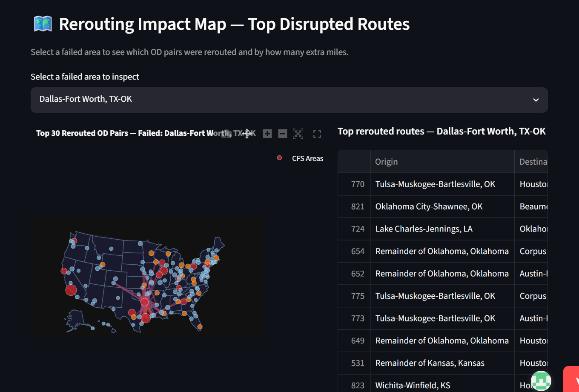The width and height of the screenshot is (579, 392).
Task: Click the Lake Charles-Jennings, LA origin cell
Action: (442, 229)
